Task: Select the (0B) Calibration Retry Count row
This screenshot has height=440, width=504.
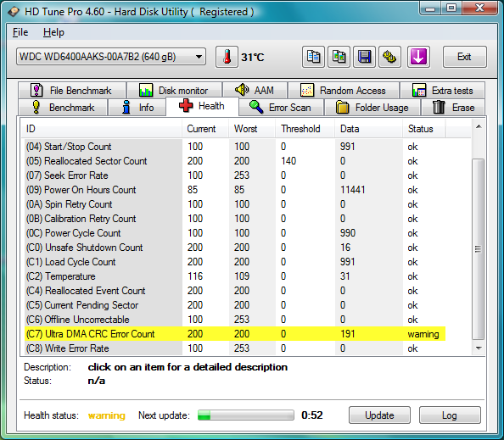Action: tap(235, 219)
